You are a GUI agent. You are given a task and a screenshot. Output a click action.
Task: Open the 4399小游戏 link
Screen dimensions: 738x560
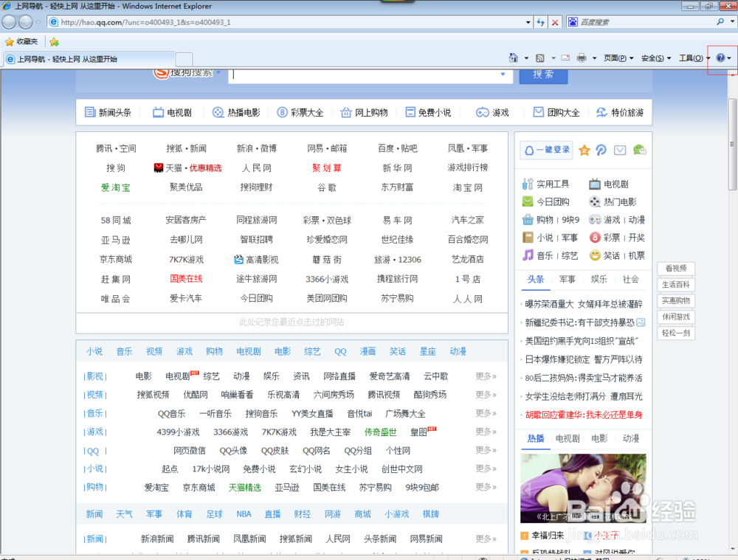178,432
